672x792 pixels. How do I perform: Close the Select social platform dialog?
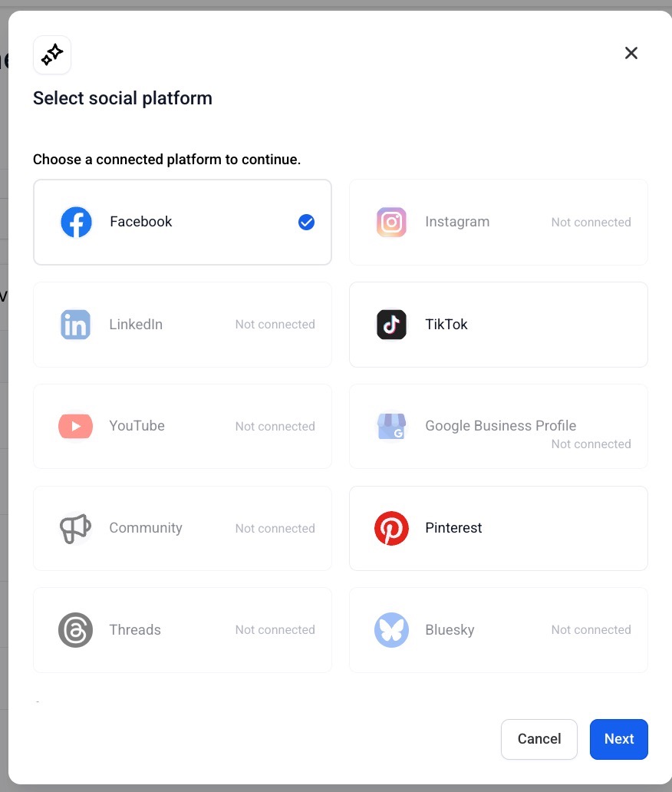[x=631, y=53]
